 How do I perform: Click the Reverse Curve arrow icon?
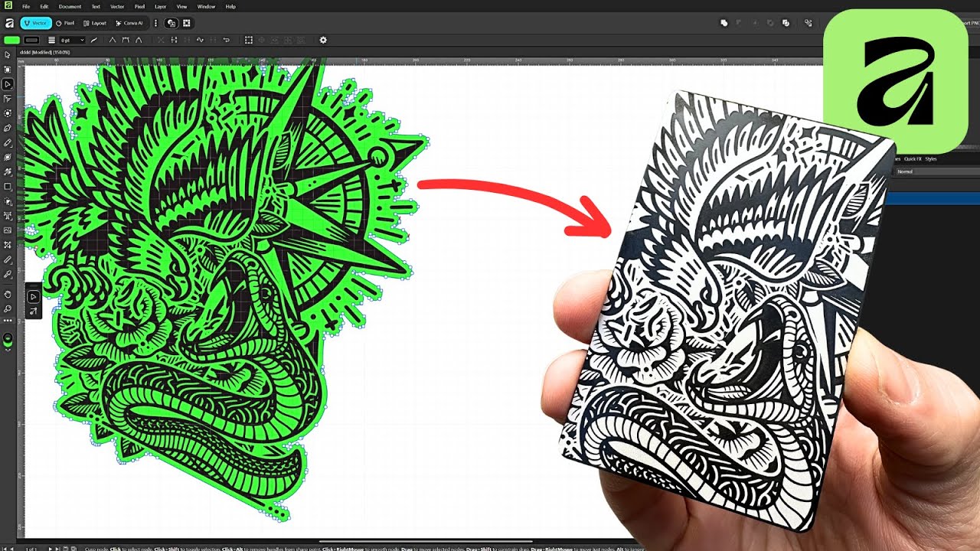[226, 40]
